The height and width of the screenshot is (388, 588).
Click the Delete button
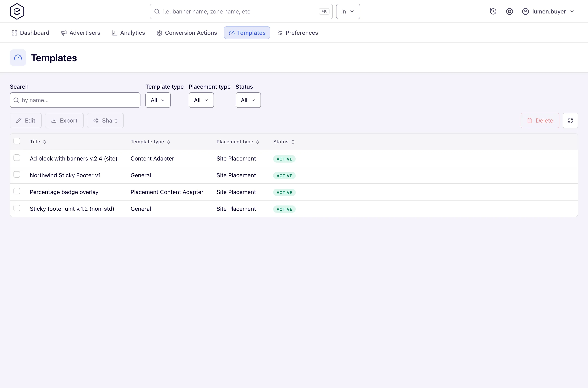coord(540,120)
